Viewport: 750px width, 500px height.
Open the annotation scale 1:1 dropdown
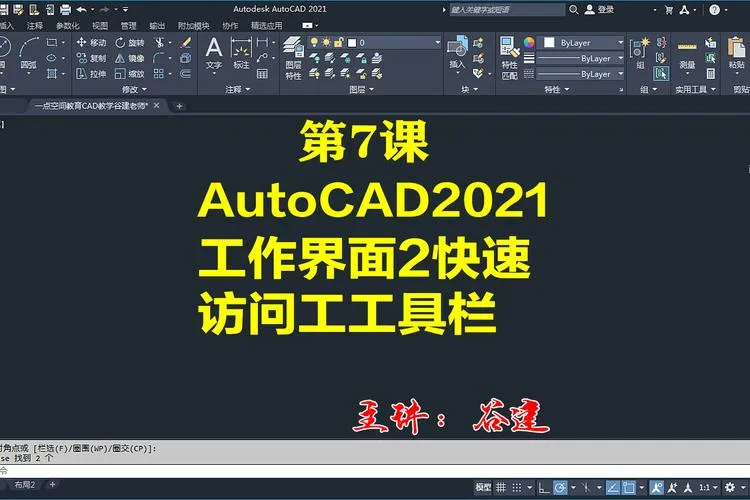[708, 487]
